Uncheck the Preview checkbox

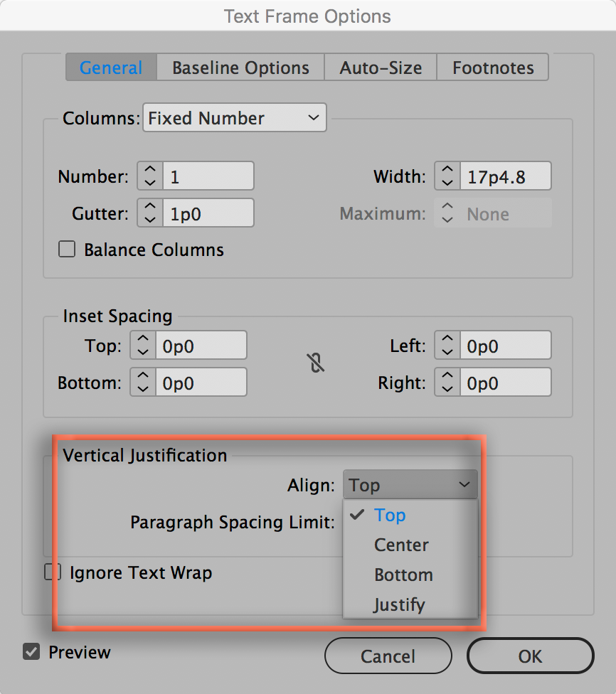click(x=31, y=652)
